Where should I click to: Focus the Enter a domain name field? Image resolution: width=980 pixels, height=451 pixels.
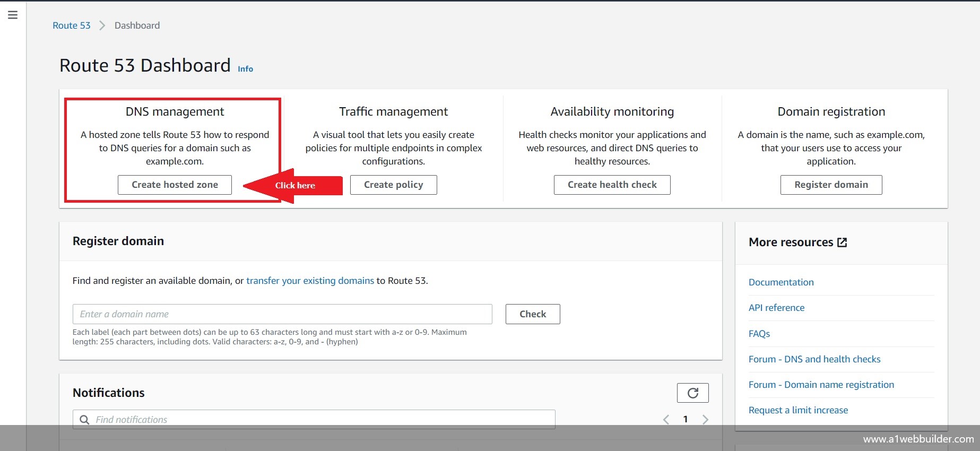click(x=282, y=314)
